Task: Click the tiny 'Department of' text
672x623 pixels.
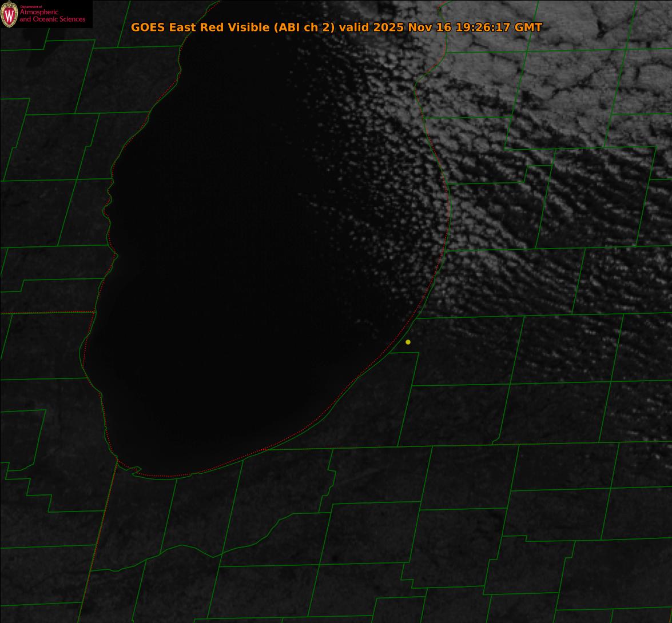Action: [30, 6]
